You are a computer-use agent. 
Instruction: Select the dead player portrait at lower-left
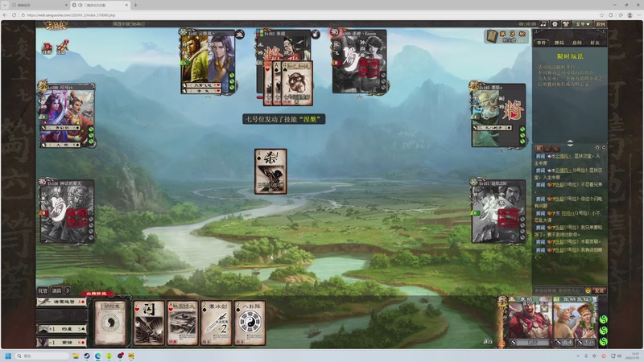pyautogui.click(x=67, y=212)
